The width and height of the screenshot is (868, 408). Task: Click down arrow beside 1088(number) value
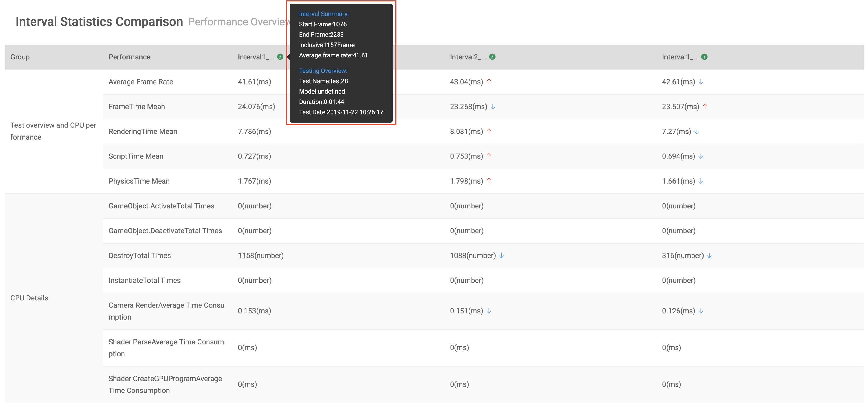point(502,256)
